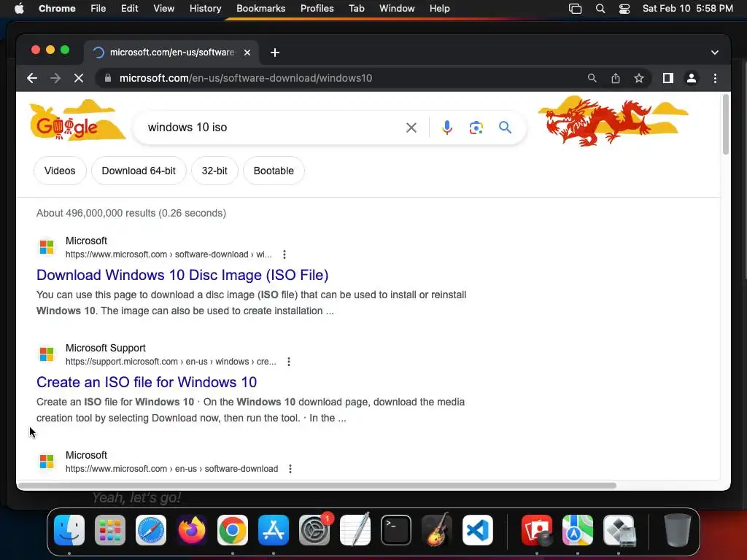Screen dimensions: 747x560
Task: Click third result's software-download URL
Action: pyautogui.click(x=172, y=469)
